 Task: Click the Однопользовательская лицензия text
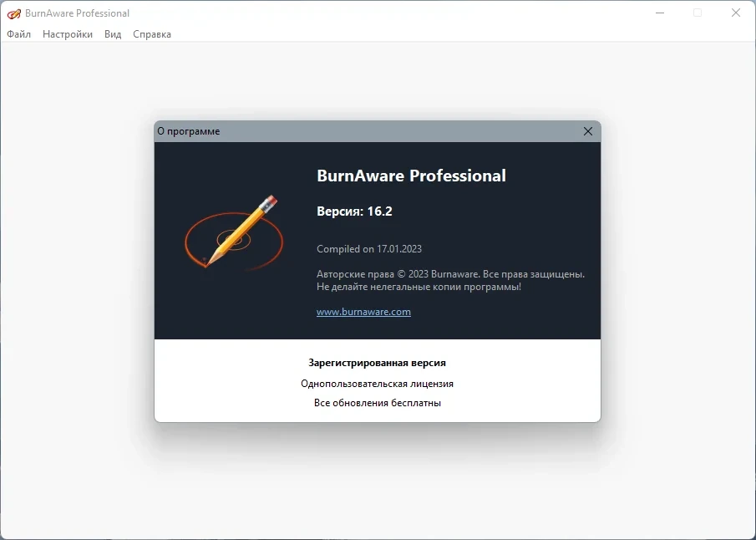377,384
